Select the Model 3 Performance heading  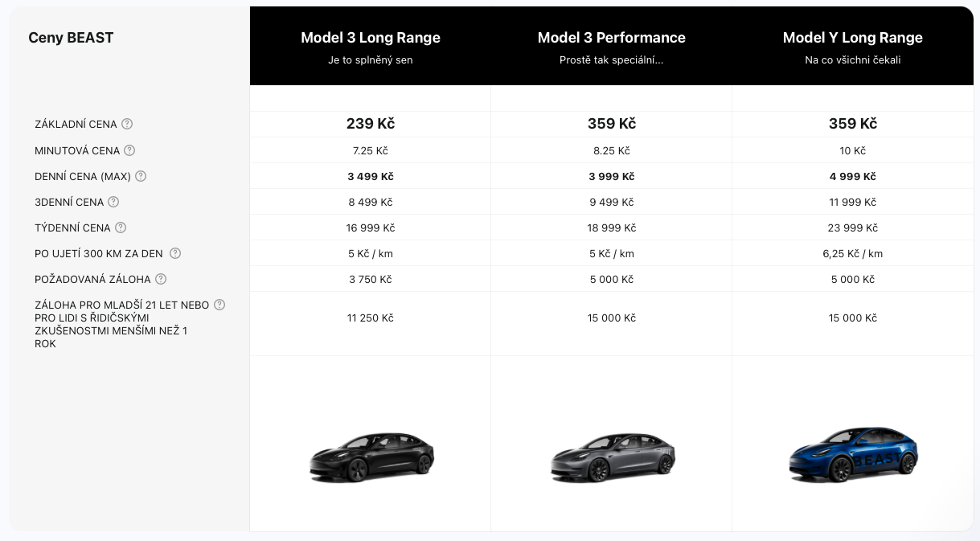(x=612, y=38)
